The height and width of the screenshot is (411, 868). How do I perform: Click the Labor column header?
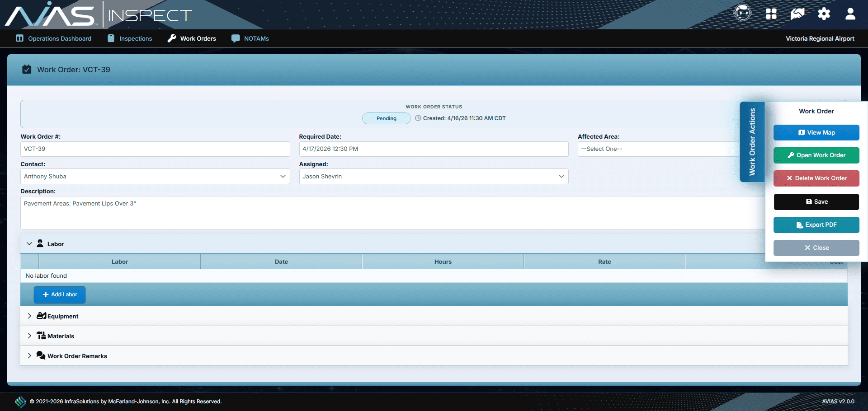(120, 262)
